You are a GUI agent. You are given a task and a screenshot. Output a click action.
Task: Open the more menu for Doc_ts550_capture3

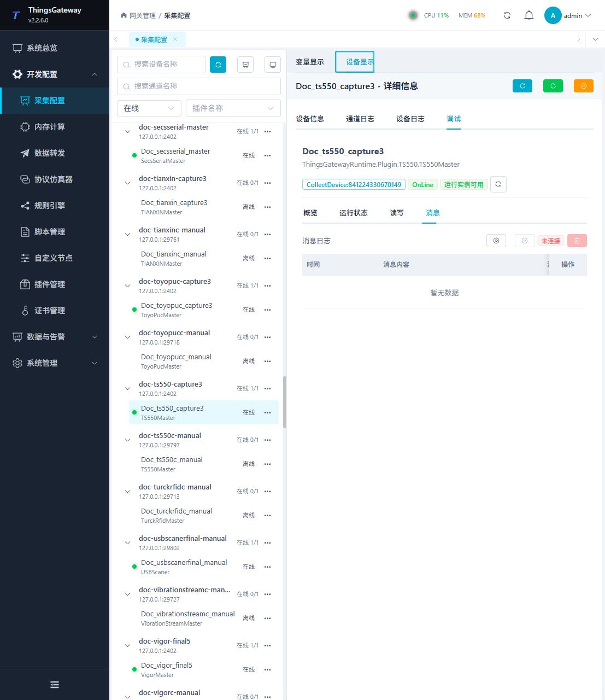pos(268,412)
